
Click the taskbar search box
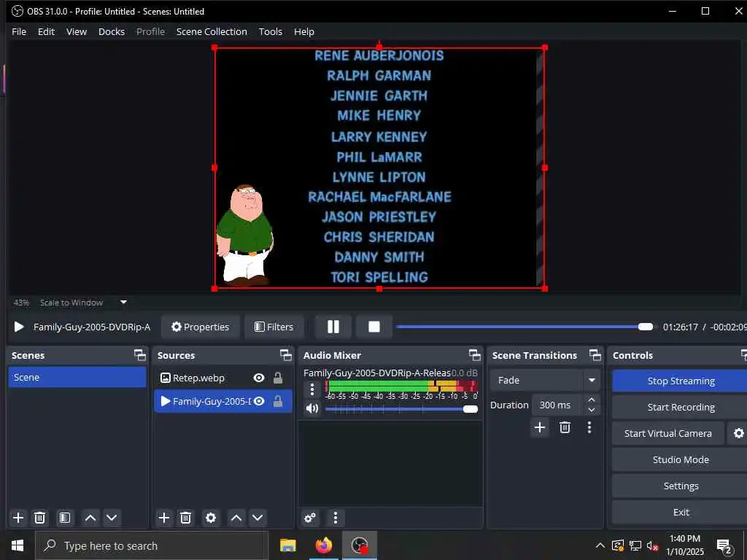tap(152, 545)
